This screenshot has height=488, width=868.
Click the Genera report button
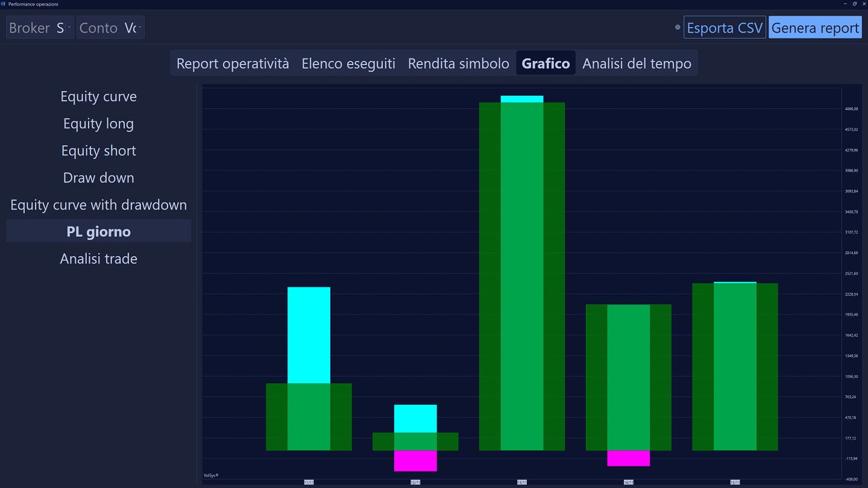[815, 27]
